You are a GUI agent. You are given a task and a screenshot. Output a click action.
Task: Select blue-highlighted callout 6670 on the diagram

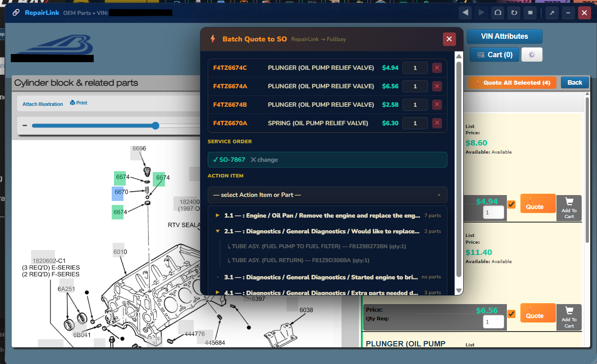click(121, 192)
